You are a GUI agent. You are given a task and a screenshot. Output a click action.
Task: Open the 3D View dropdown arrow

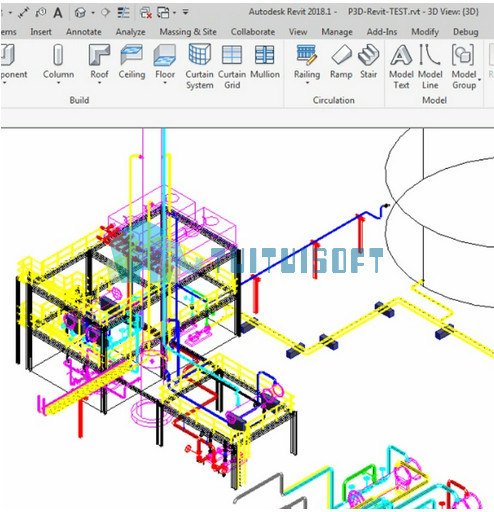coord(93,13)
